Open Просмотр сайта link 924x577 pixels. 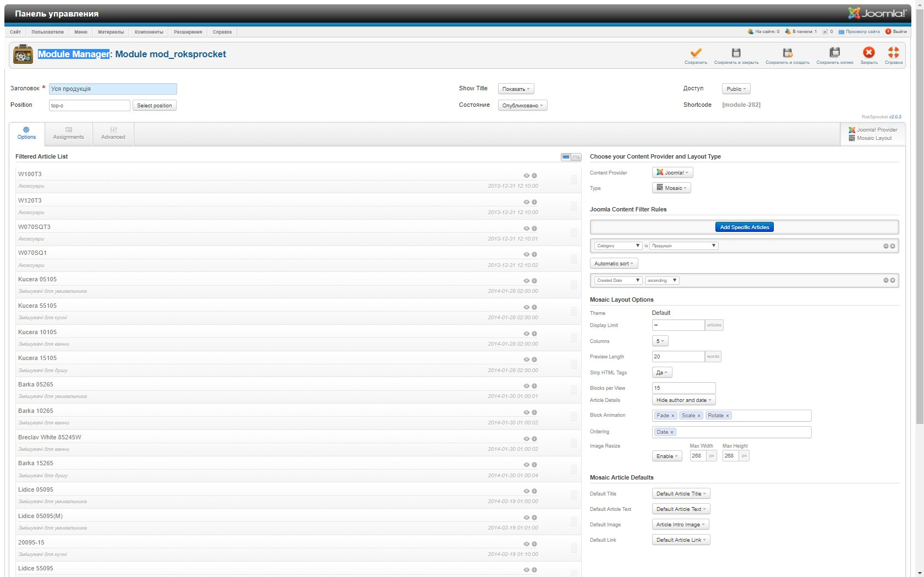(x=859, y=31)
